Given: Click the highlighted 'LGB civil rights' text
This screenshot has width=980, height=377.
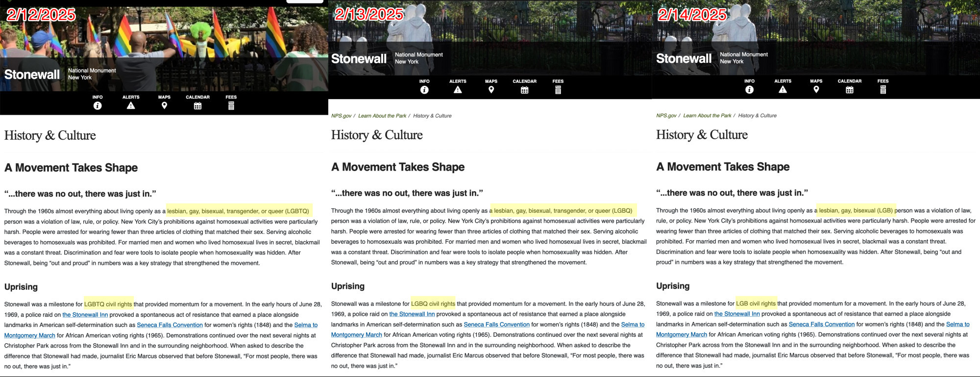Looking at the screenshot, I should [756, 303].
